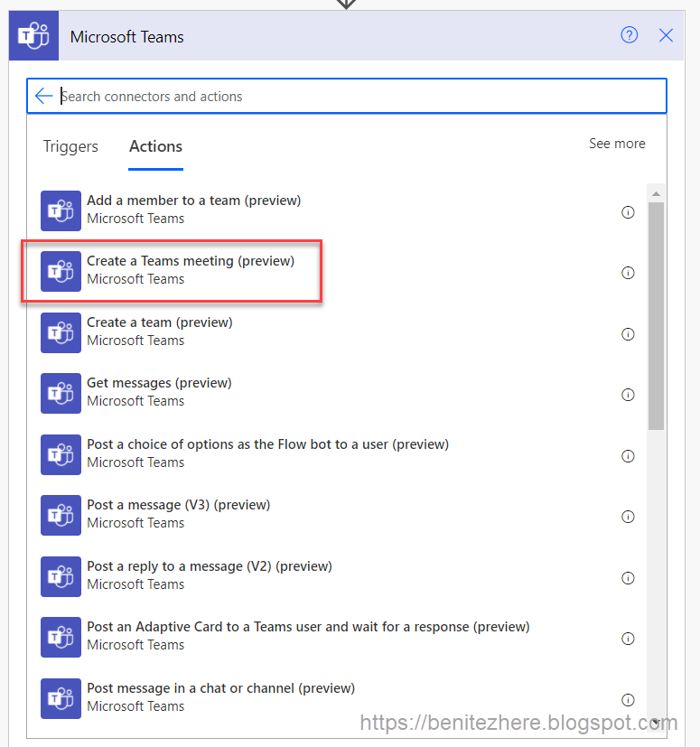Show info for Create a Teams meeting

(x=628, y=273)
